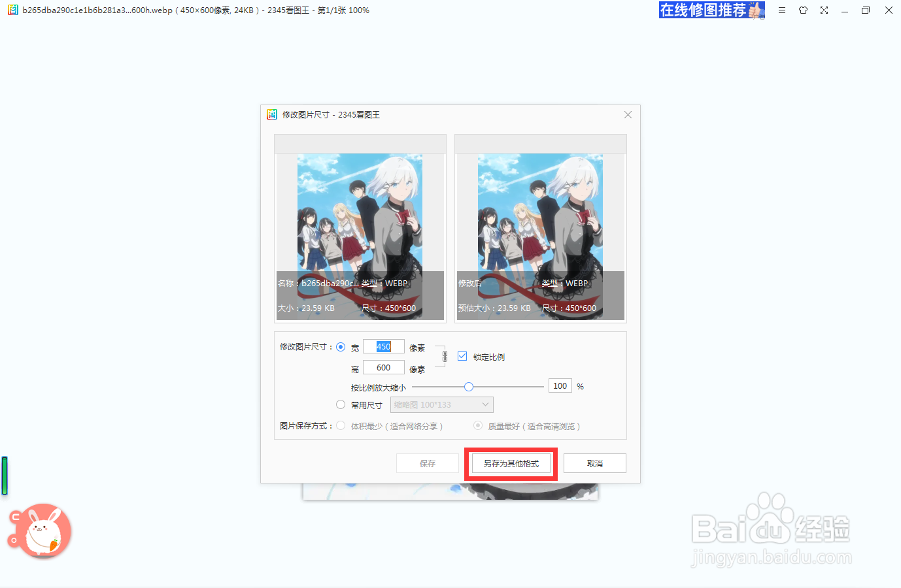The width and height of the screenshot is (901, 588).
Task: Click the 2345 viewer app icon in title bar
Action: [12, 10]
